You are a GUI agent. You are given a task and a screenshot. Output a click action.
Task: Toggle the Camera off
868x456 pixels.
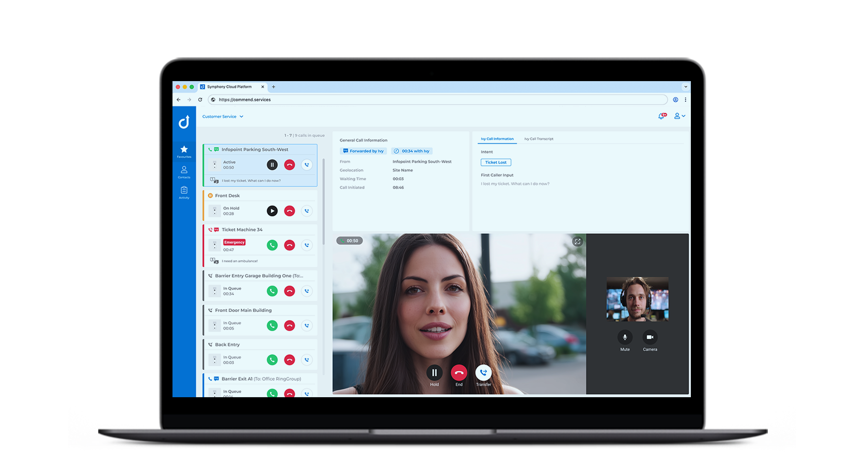pos(650,337)
